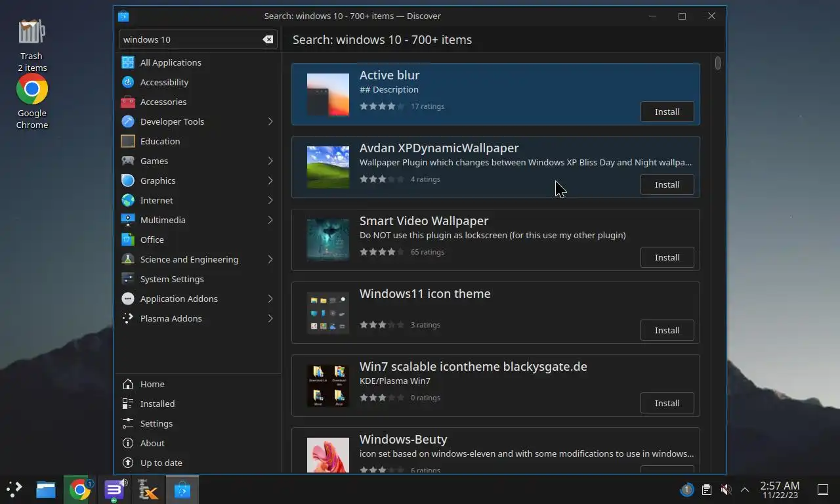
Task: Show hidden system tray icons
Action: pos(745,490)
